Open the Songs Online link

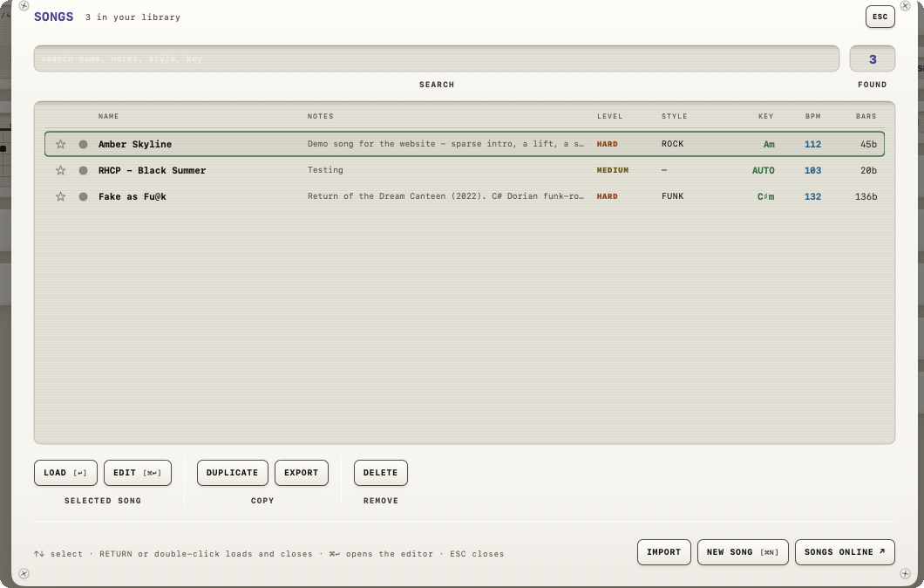(x=845, y=552)
